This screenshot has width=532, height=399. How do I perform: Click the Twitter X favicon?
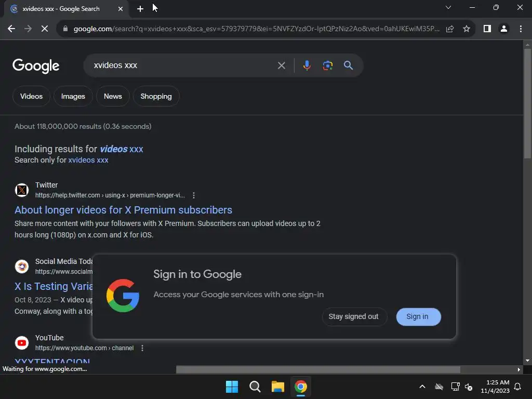pos(22,190)
